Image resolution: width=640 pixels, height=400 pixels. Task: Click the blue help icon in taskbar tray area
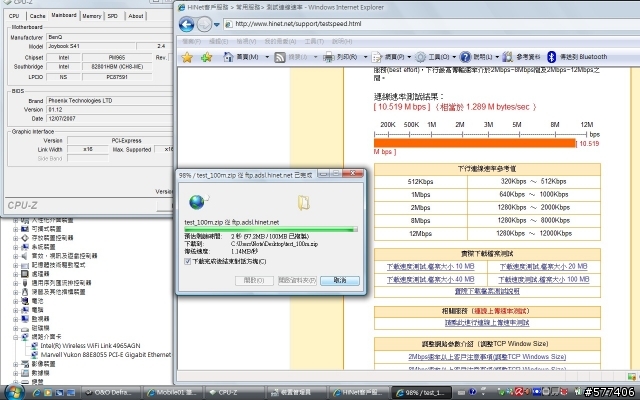473,392
